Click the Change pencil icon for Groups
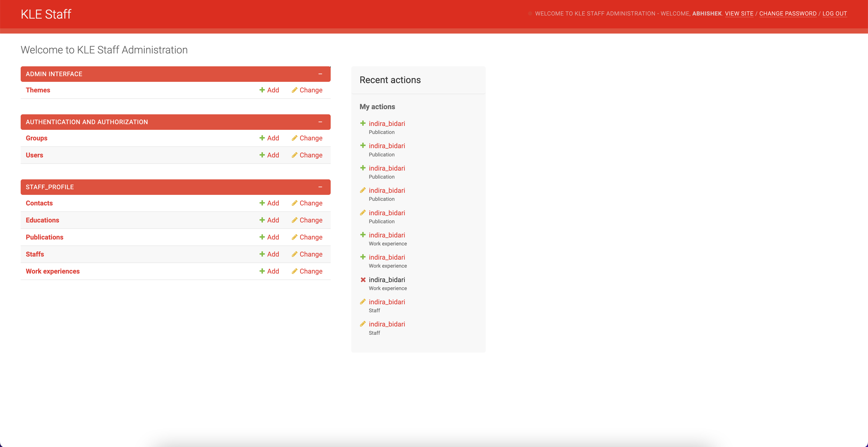Image resolution: width=868 pixels, height=447 pixels. coord(294,138)
